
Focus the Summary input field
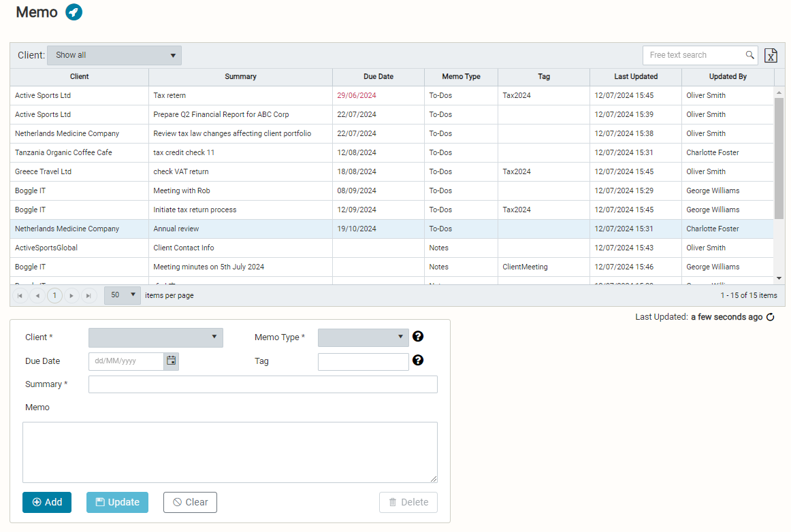pos(263,384)
